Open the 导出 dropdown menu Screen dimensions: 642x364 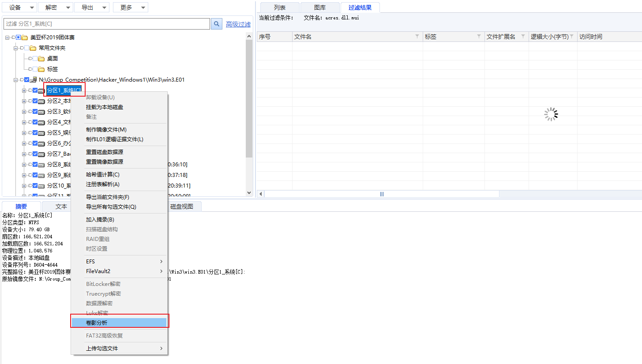tap(91, 8)
